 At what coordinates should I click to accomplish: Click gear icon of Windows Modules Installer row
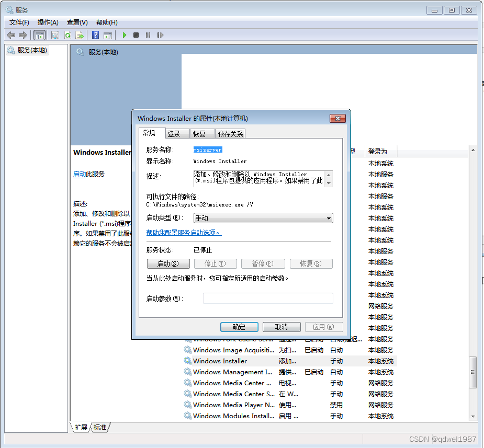pos(188,416)
